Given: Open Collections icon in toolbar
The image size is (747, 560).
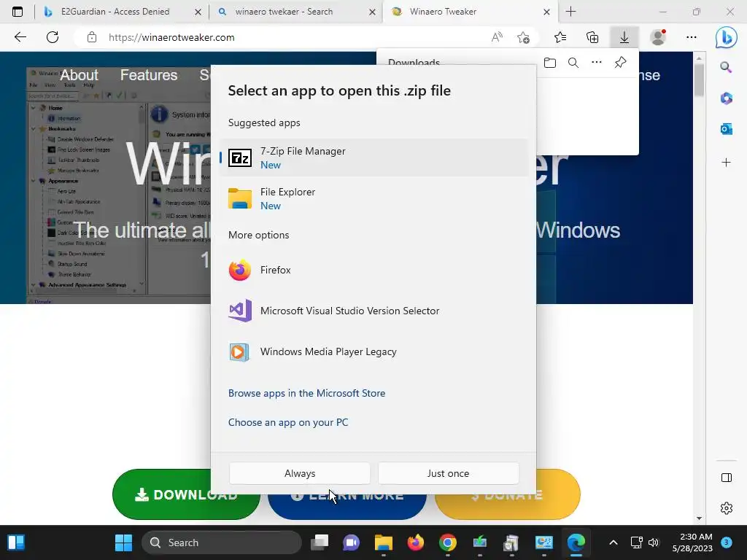Looking at the screenshot, I should [x=592, y=38].
